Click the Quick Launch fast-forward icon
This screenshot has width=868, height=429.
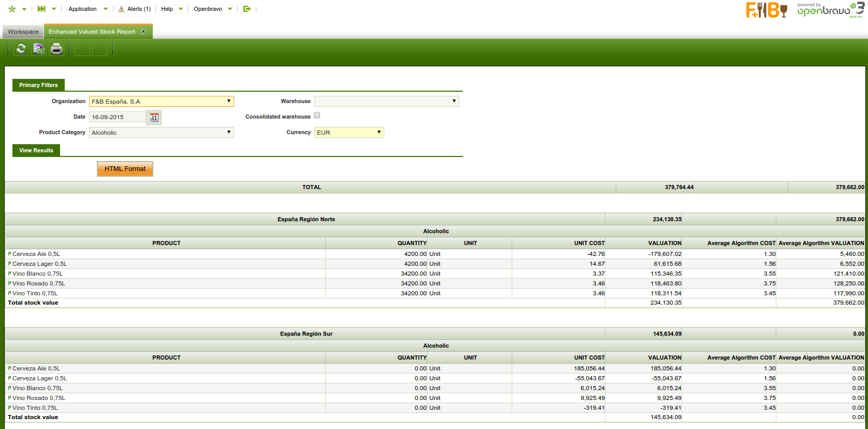[41, 9]
